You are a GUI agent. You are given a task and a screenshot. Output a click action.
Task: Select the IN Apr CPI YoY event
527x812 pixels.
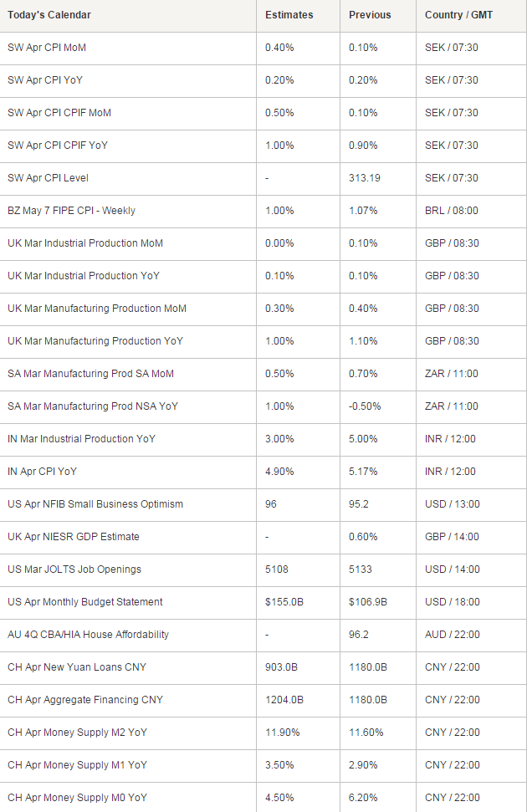point(42,472)
